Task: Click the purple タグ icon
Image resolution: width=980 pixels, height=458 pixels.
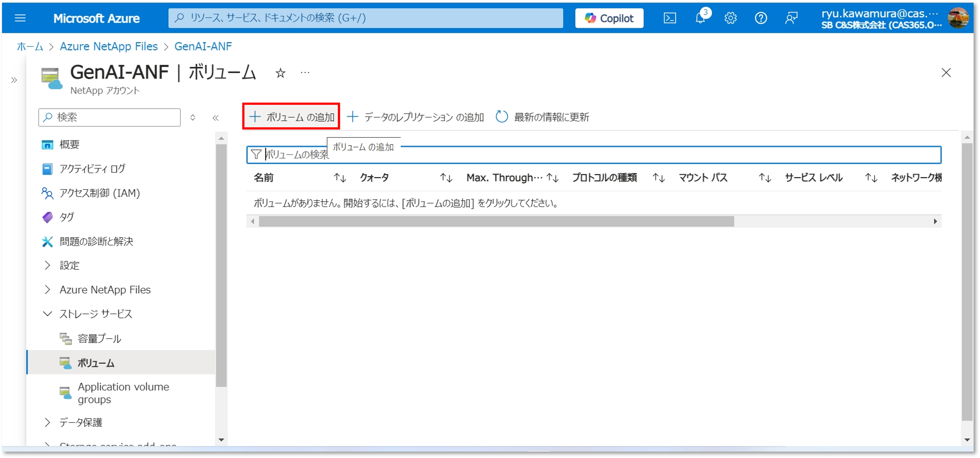Action: point(47,217)
